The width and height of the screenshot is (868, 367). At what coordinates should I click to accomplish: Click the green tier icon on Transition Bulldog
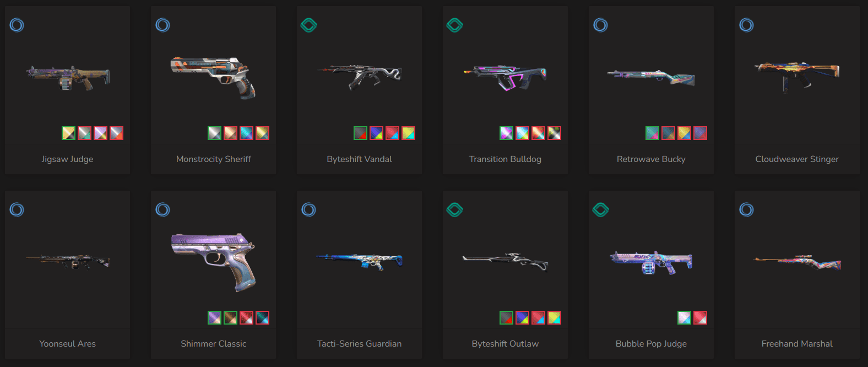pyautogui.click(x=455, y=25)
